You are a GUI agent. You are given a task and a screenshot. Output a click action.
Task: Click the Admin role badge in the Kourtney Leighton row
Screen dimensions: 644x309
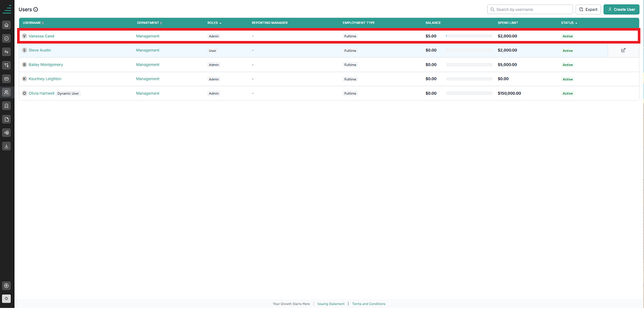tap(214, 79)
